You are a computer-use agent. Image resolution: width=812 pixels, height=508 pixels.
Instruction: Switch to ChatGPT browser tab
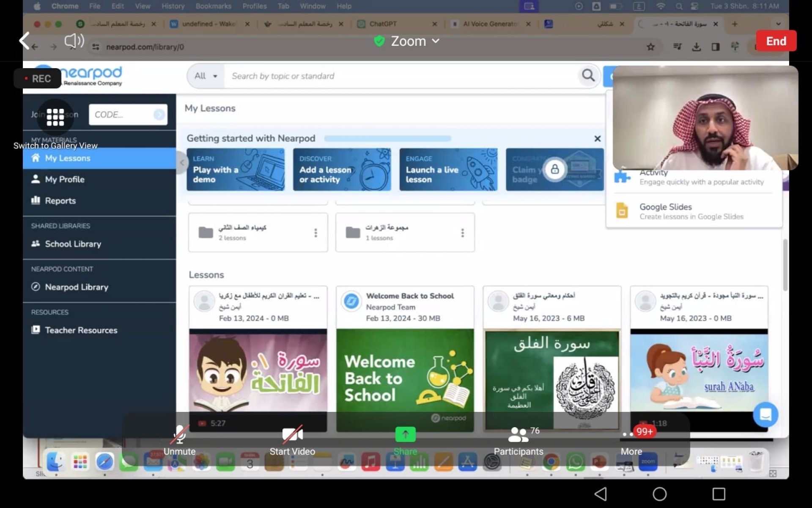[397, 24]
